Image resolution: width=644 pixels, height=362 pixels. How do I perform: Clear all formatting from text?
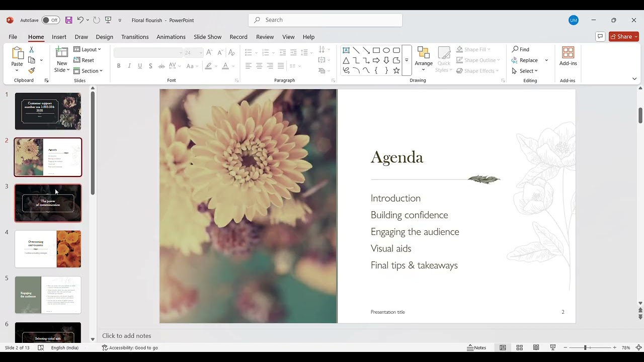(x=231, y=52)
